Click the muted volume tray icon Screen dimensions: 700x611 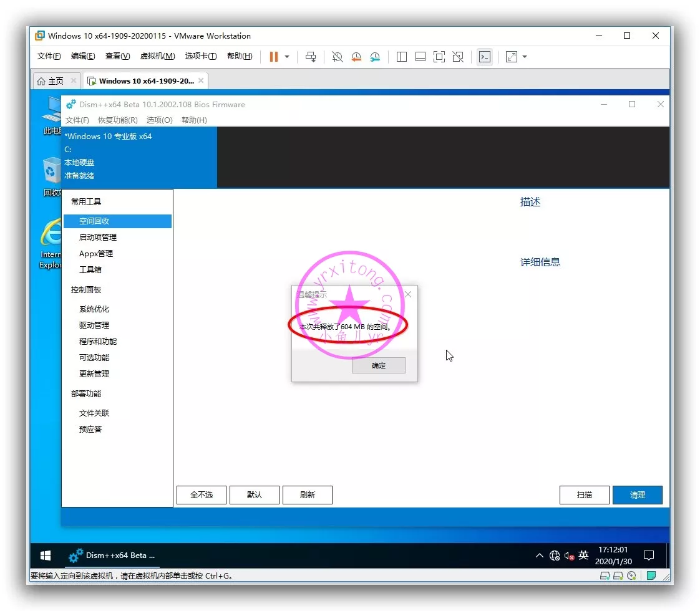[x=569, y=556]
